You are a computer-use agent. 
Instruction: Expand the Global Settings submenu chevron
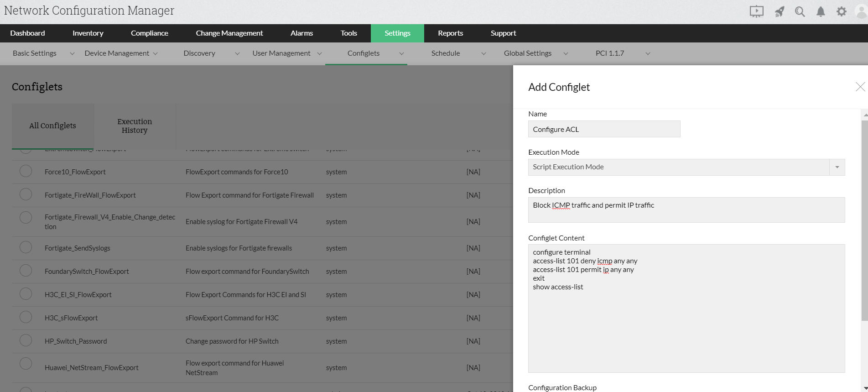(566, 53)
